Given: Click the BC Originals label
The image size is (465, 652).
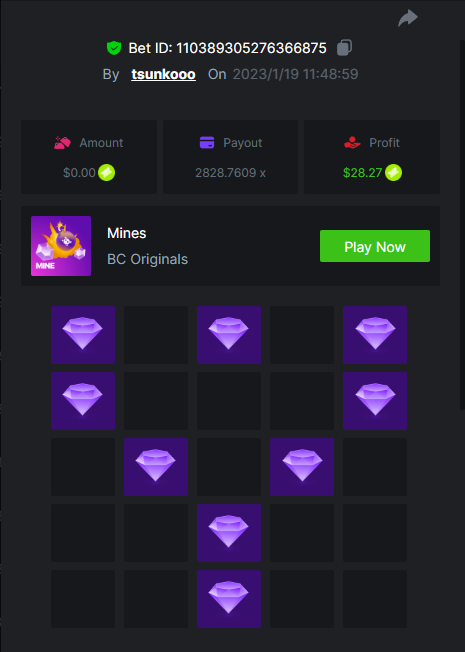Looking at the screenshot, I should pos(147,259).
